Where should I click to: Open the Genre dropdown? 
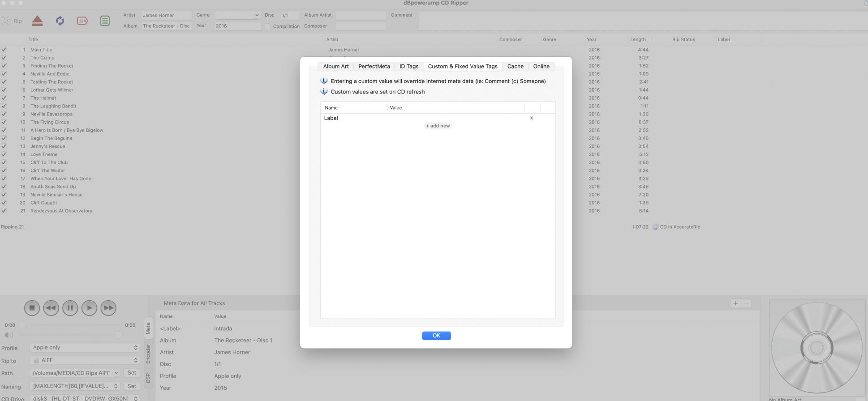click(237, 15)
